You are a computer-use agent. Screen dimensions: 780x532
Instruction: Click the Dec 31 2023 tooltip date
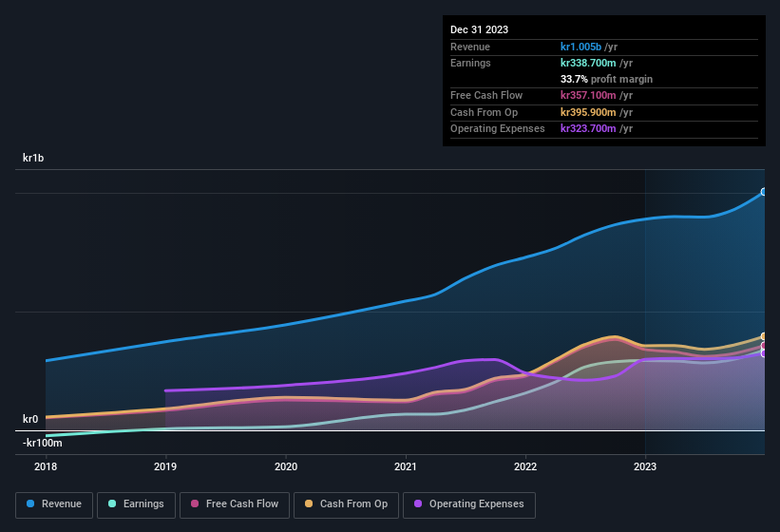click(479, 29)
